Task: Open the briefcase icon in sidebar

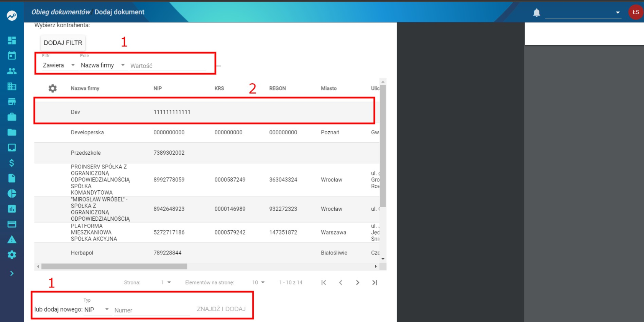Action: point(12,117)
